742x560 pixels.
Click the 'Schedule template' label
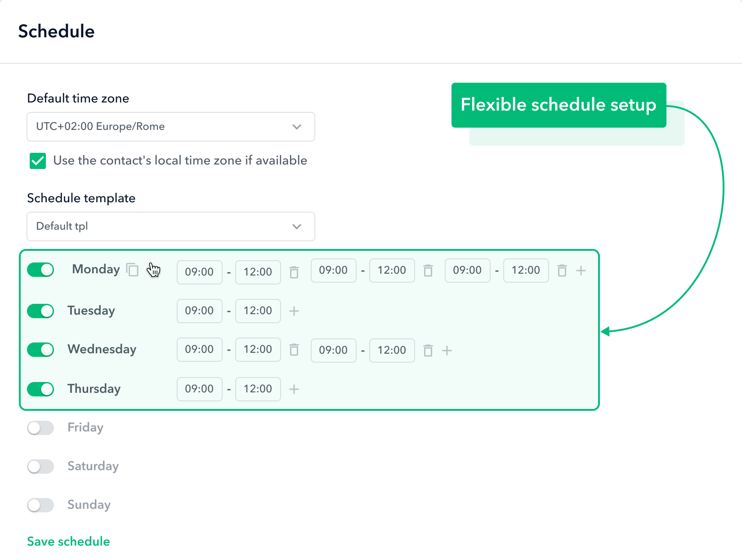coord(81,198)
